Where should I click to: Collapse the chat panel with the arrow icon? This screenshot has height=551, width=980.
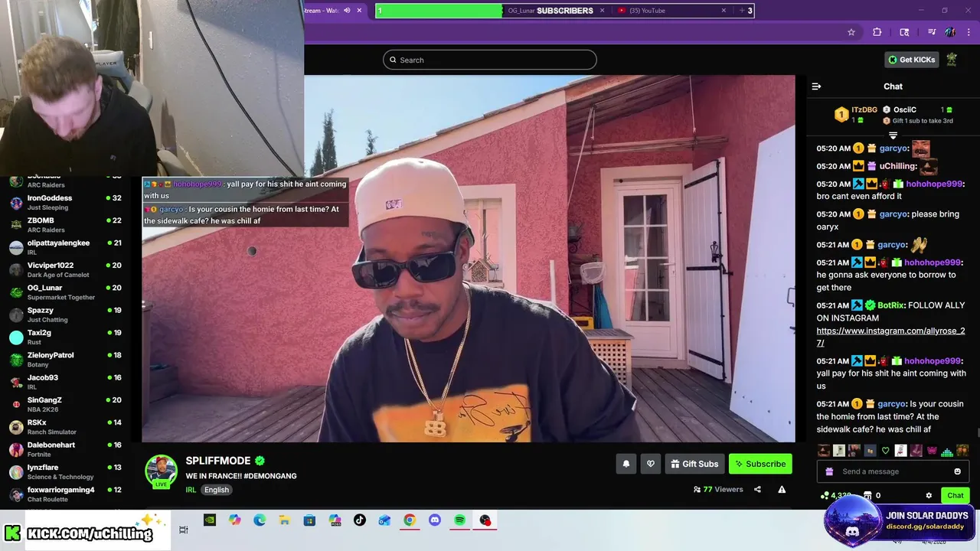click(x=816, y=86)
